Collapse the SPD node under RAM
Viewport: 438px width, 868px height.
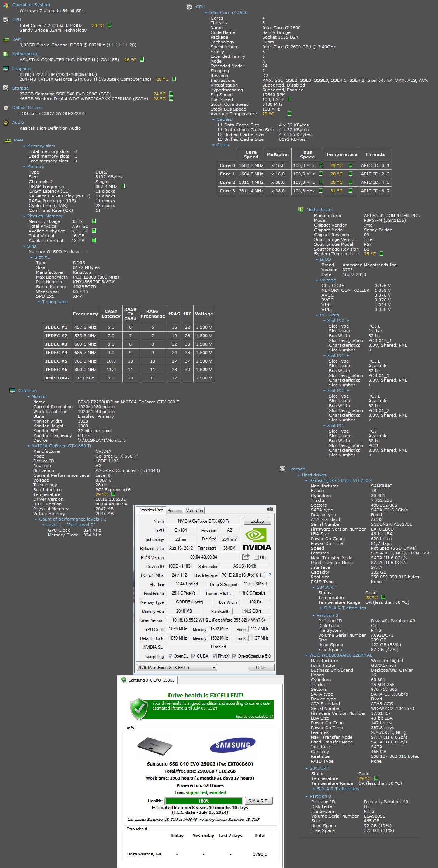coord(24,246)
